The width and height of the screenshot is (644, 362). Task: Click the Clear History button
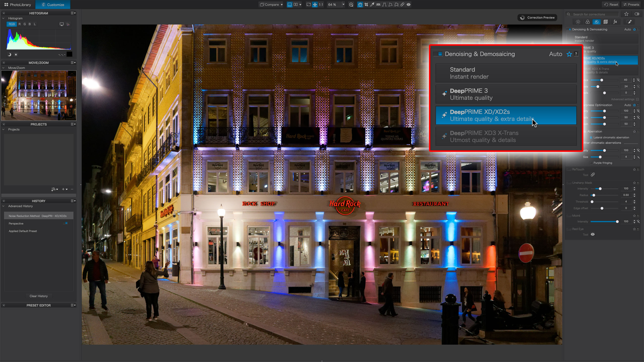(38, 296)
